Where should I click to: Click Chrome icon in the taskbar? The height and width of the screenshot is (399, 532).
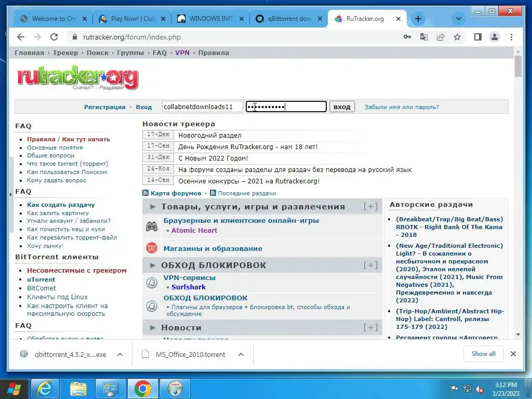pyautogui.click(x=142, y=389)
